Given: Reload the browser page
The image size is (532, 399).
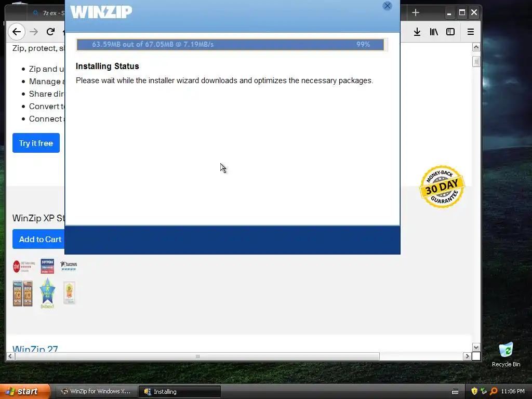Looking at the screenshot, I should (50, 32).
